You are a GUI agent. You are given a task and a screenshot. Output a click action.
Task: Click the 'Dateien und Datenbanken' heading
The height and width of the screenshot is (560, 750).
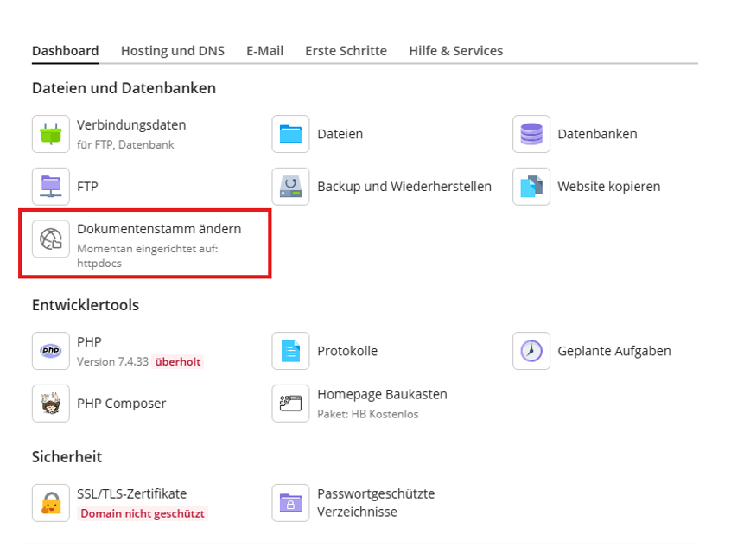(124, 88)
